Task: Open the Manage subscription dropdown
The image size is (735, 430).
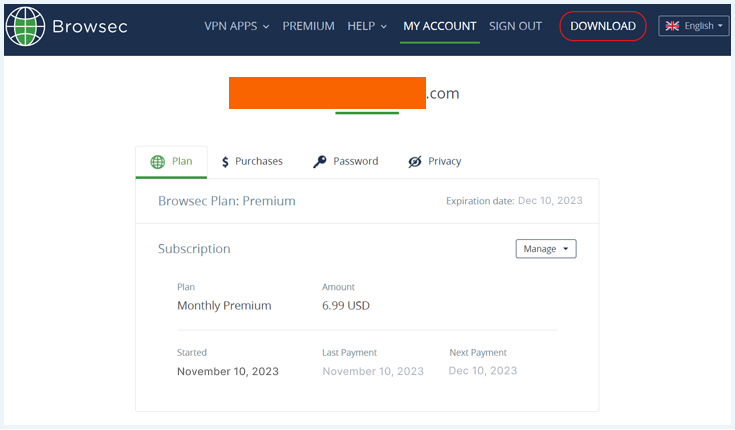Action: pos(546,249)
